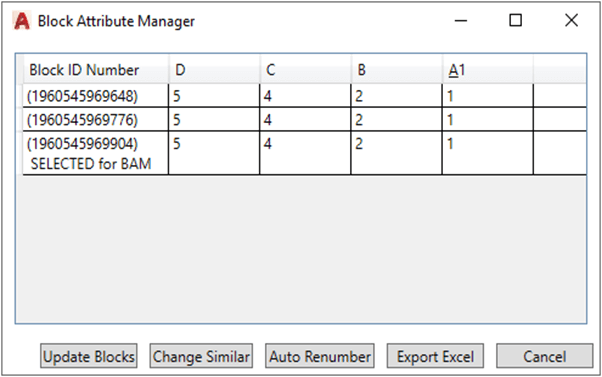
Task: Edit C value 4 in row 1960545969648
Action: pyautogui.click(x=306, y=96)
